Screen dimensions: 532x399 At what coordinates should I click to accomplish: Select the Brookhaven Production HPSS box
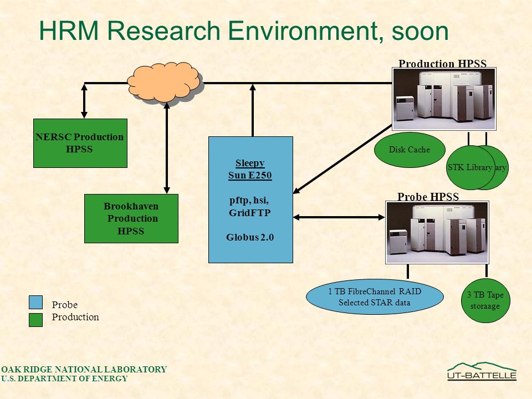click(x=131, y=218)
